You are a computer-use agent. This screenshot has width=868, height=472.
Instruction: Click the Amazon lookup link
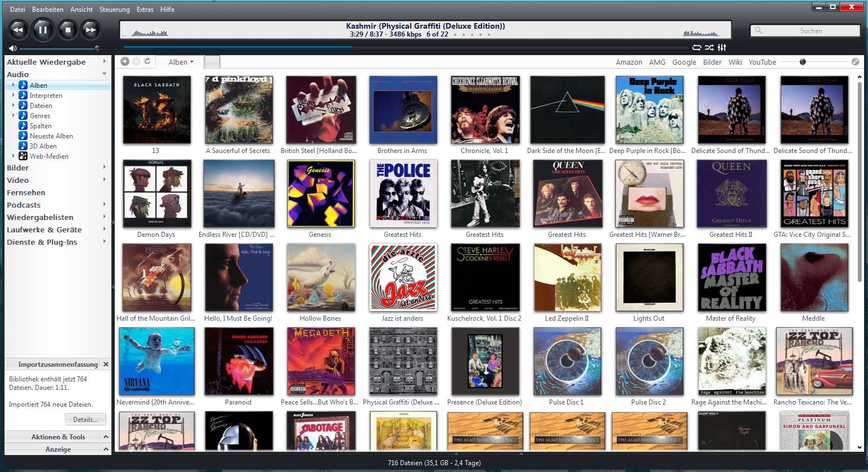(629, 62)
